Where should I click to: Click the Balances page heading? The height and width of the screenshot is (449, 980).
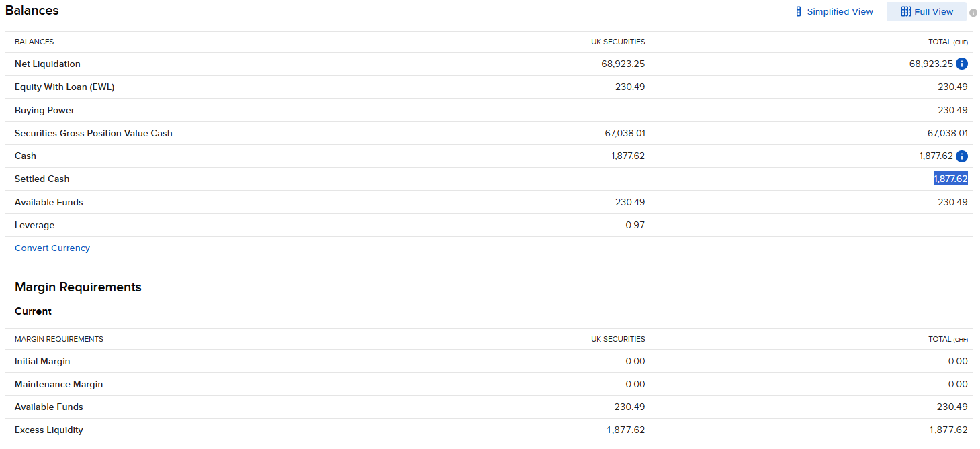32,11
